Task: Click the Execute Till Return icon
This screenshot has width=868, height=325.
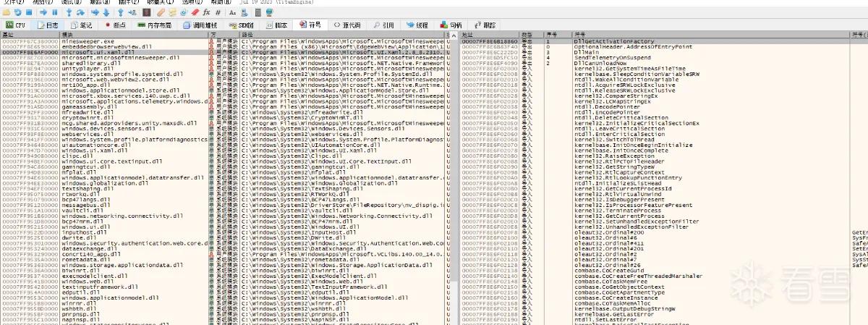Action: (121, 12)
